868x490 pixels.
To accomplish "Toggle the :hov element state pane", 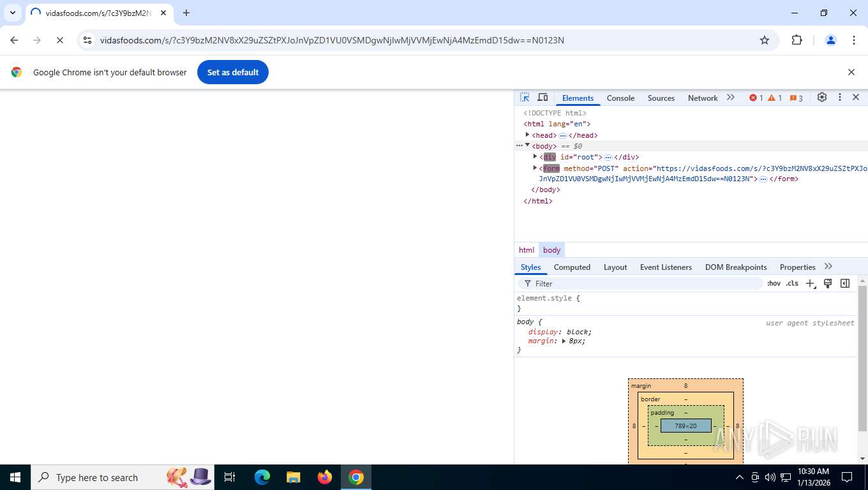I will (774, 283).
